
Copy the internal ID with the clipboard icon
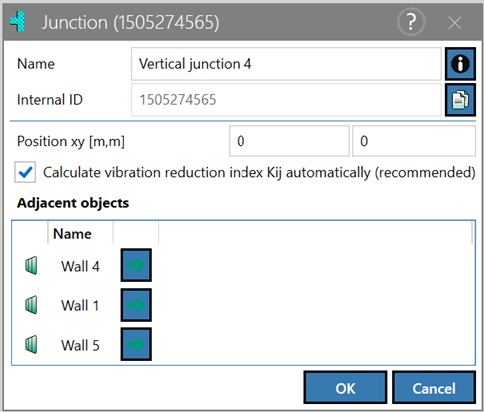pyautogui.click(x=460, y=100)
